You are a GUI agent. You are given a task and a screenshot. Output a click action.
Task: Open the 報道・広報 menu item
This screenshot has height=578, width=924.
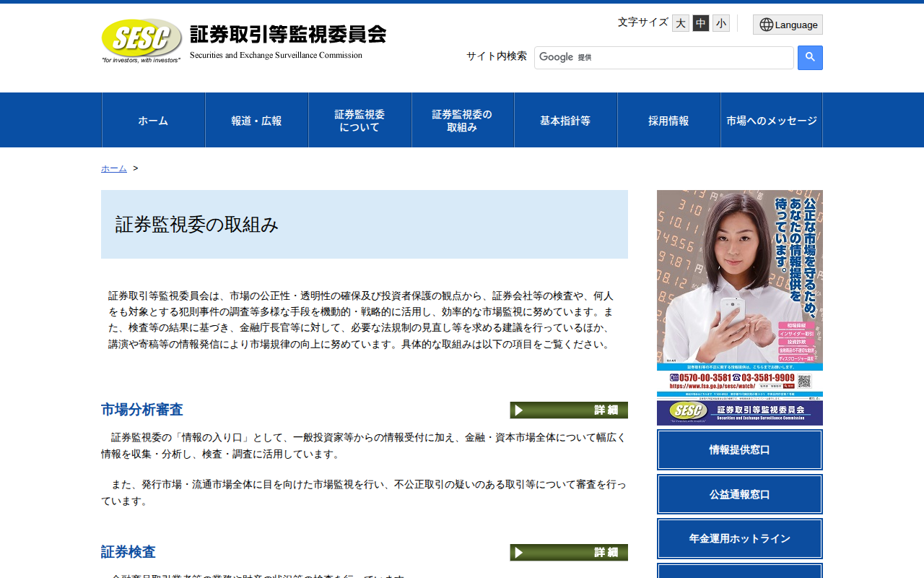tap(257, 120)
